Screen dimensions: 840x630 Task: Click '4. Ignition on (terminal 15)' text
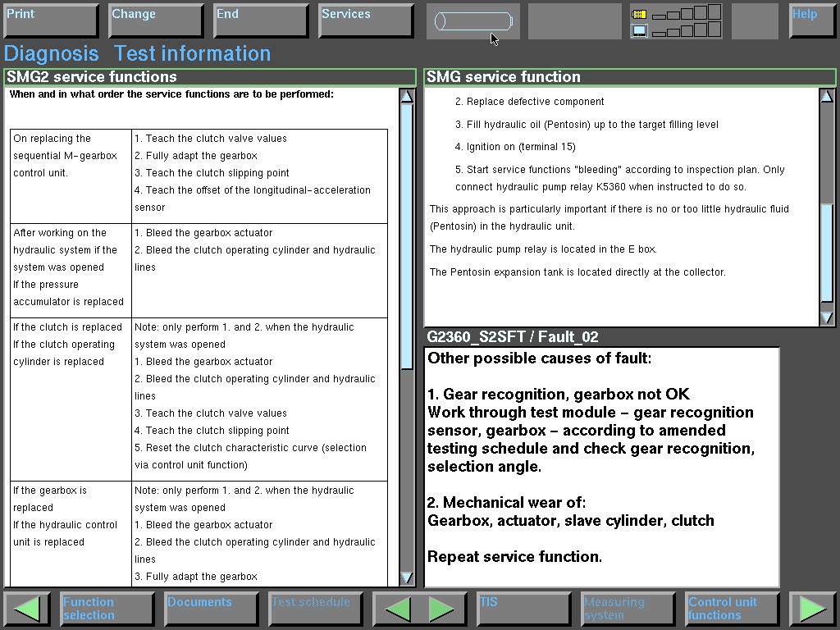pyautogui.click(x=515, y=147)
